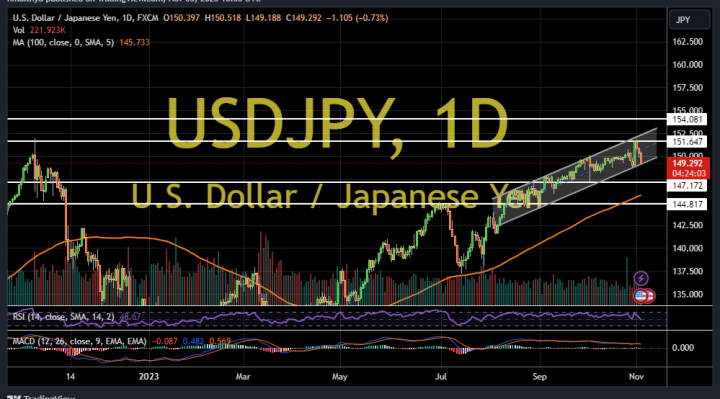Image resolution: width=720 pixels, height=399 pixels.
Task: Select the MA (100, close, 0, SMA, 5) indicator legend
Action: click(x=63, y=42)
